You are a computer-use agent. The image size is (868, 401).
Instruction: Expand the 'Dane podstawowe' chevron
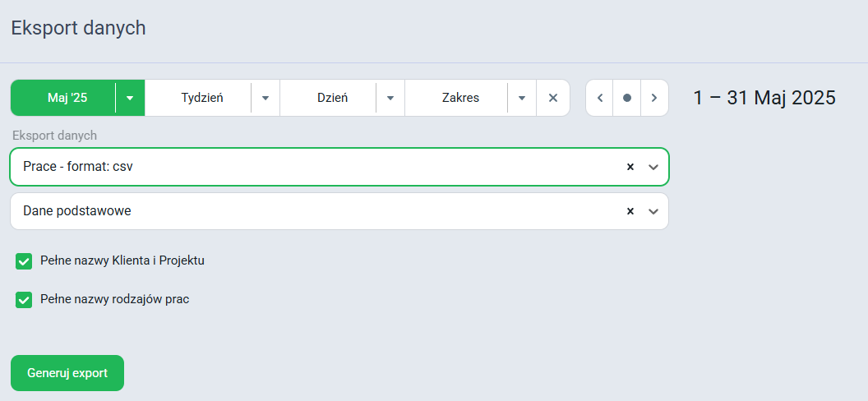653,211
